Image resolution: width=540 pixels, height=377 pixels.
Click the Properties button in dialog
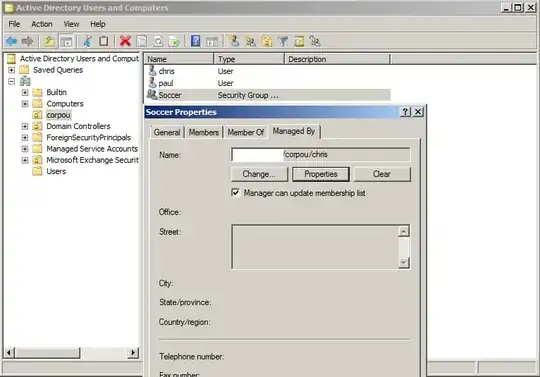click(321, 174)
